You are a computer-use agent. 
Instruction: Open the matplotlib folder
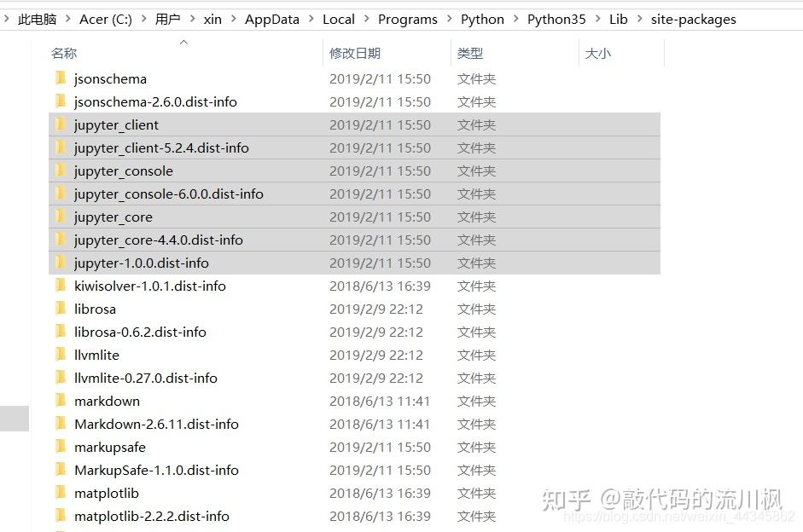[107, 493]
